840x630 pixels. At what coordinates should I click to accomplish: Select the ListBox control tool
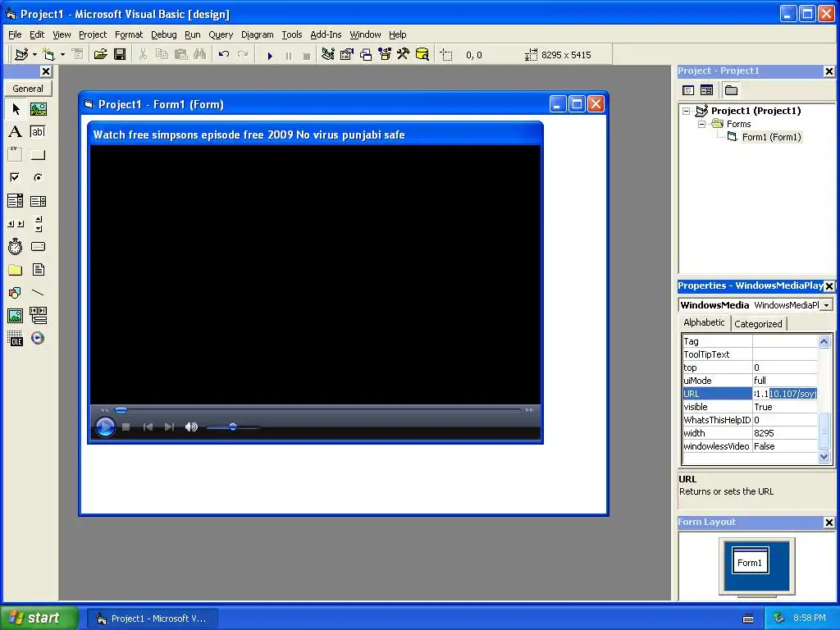[x=38, y=201]
